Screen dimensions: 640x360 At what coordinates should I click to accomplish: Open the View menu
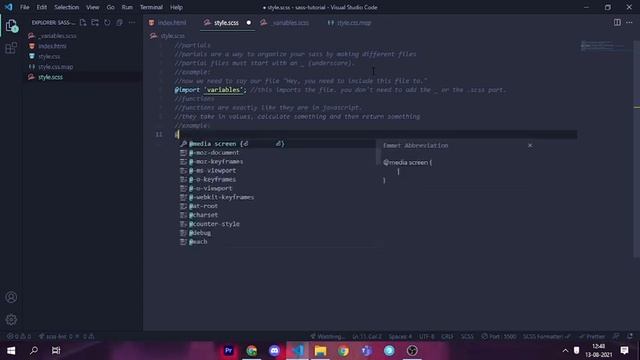click(93, 7)
